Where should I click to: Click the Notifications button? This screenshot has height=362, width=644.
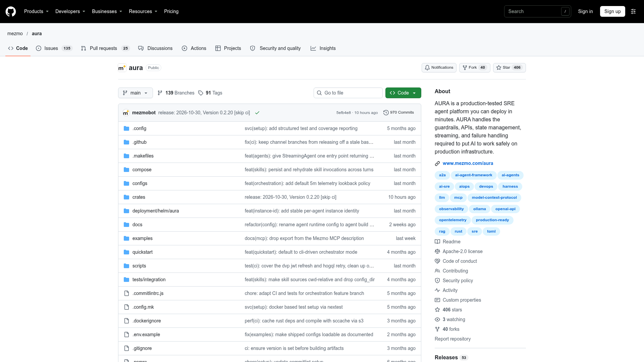pyautogui.click(x=439, y=68)
